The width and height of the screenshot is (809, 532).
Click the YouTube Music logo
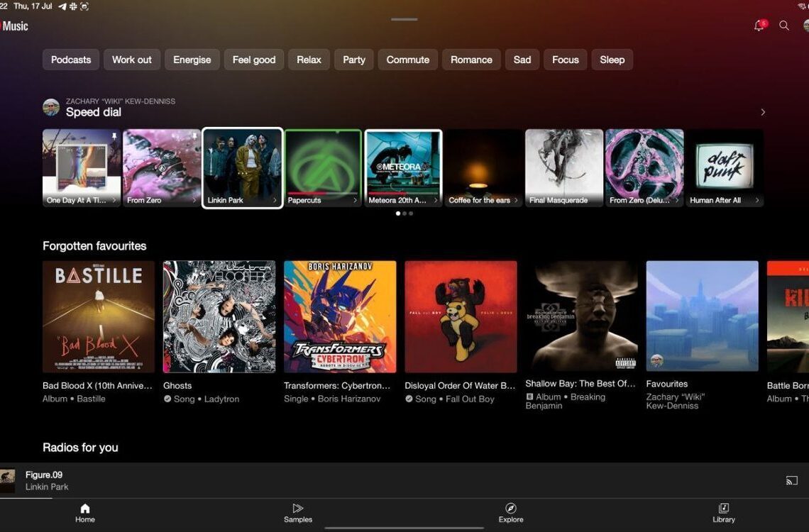click(x=14, y=26)
